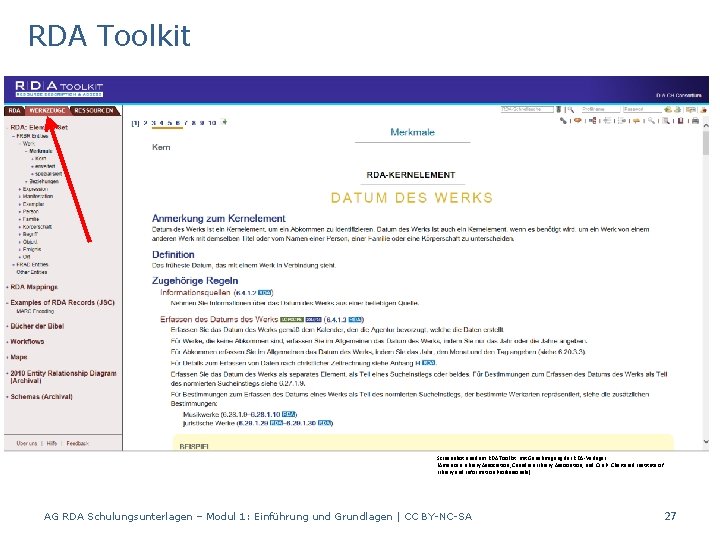This screenshot has width=720, height=540.
Task: Open the Anhang H RDA link
Action: [x=428, y=363]
